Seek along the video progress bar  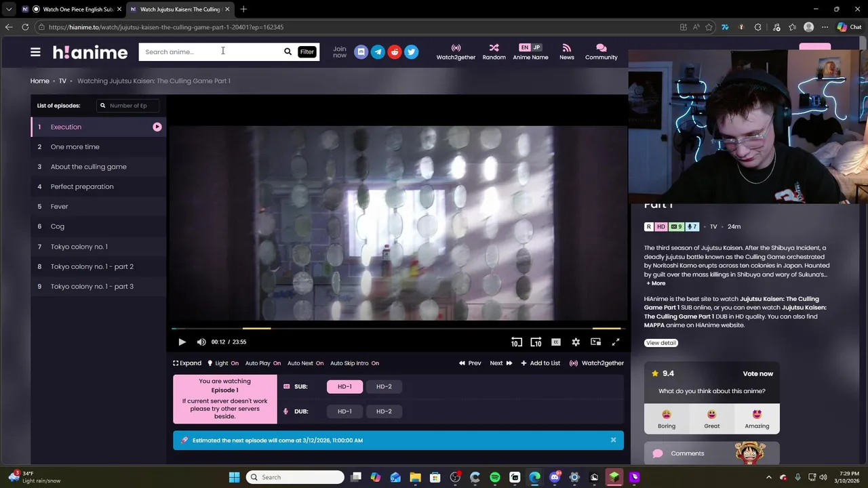pyautogui.click(x=398, y=329)
